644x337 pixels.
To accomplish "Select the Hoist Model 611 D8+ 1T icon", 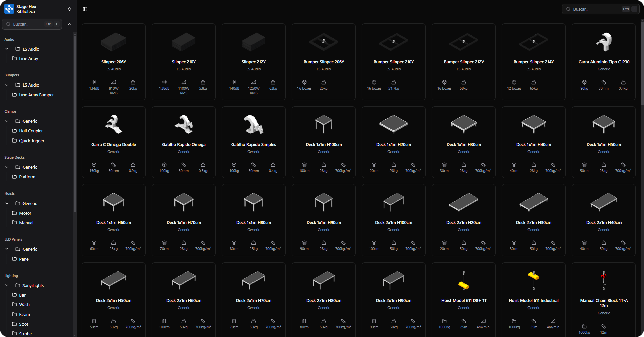I will coord(464,281).
